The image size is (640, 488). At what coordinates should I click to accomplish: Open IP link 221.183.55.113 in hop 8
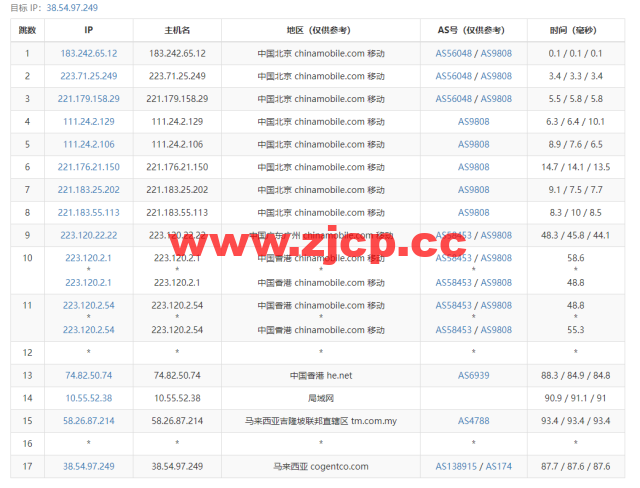click(x=89, y=213)
